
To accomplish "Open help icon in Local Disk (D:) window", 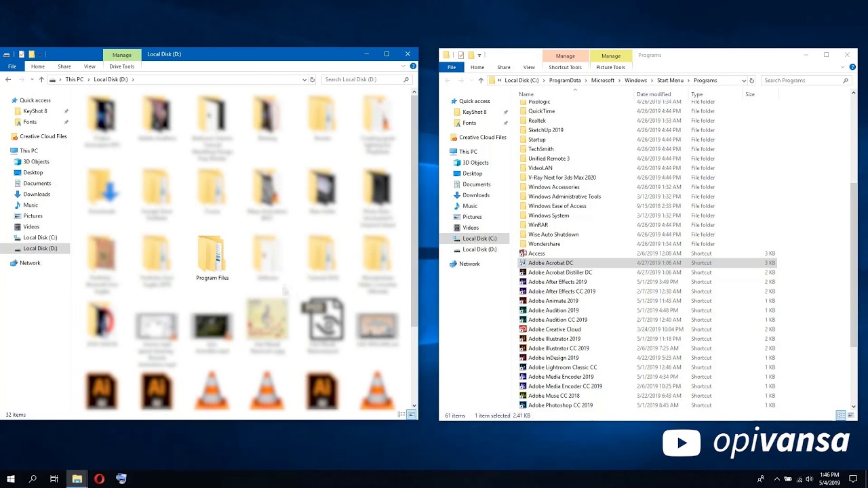I will click(x=413, y=66).
